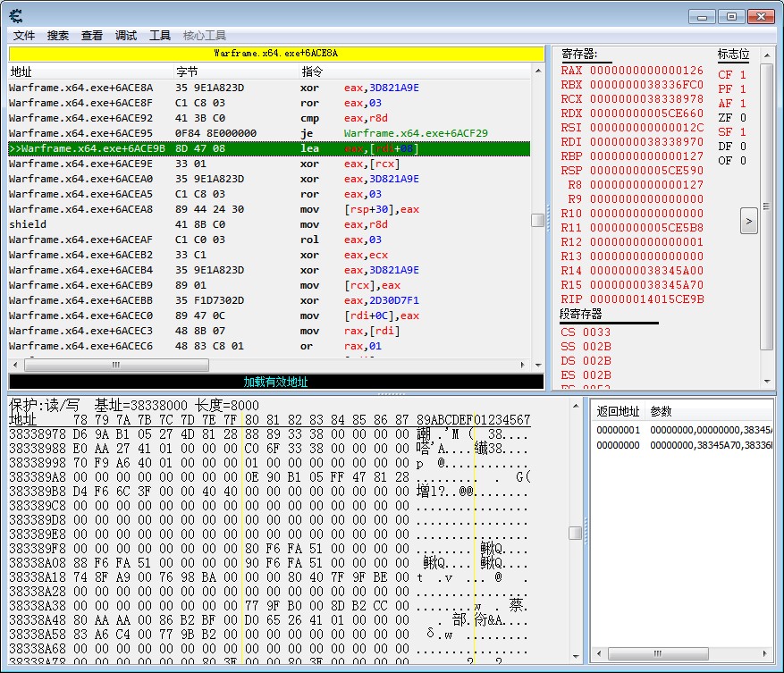Click the disassembler vertical scrollbar up arrow
Viewport: 784px width, 673px height.
[x=537, y=70]
